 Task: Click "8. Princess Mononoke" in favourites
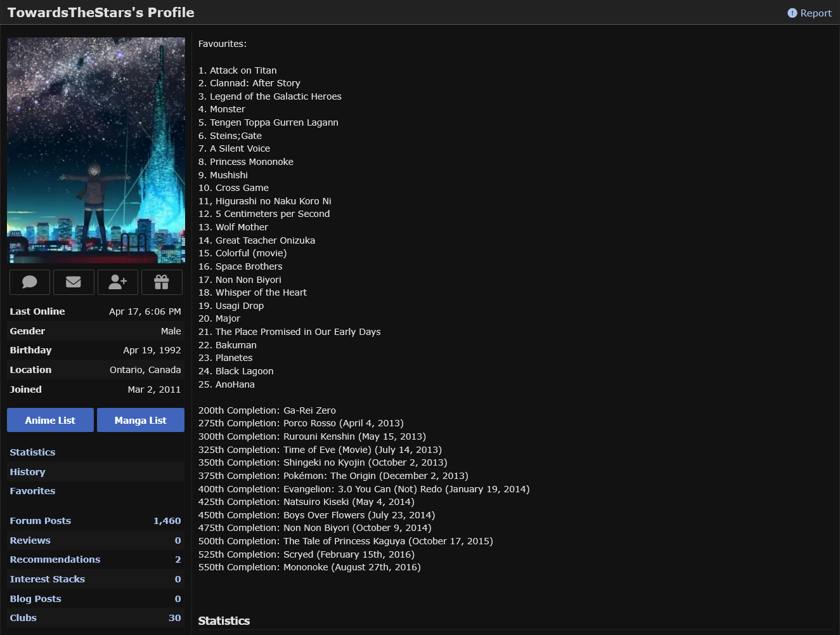click(x=246, y=162)
